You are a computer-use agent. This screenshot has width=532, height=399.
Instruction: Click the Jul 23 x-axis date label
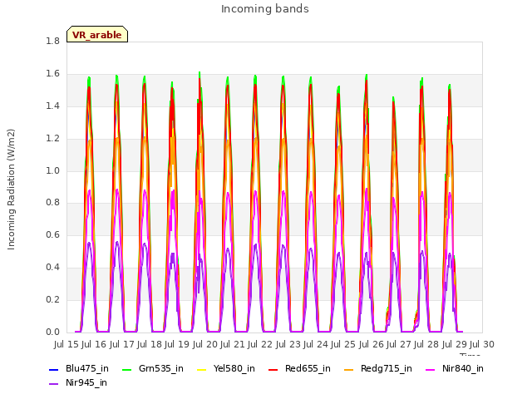click(x=288, y=344)
